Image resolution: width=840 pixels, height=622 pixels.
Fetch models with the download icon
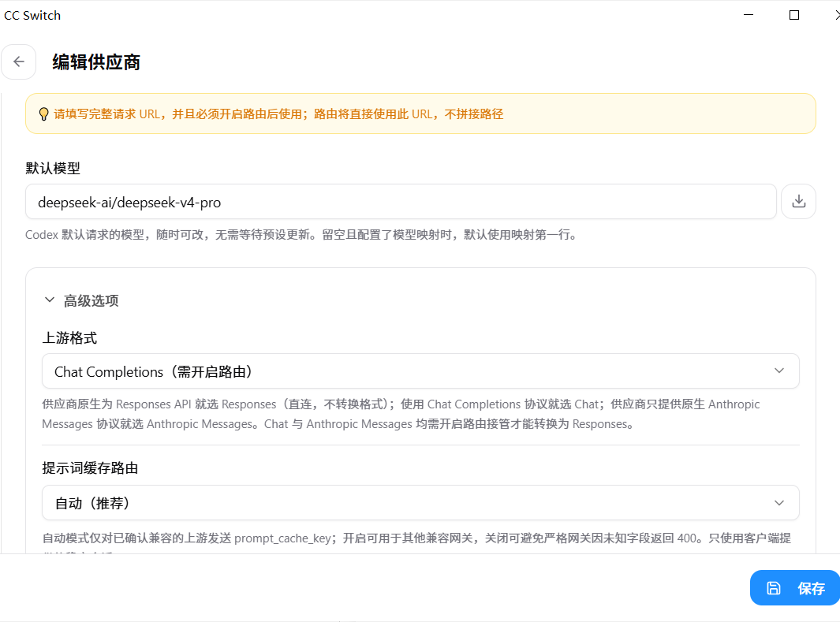(x=798, y=201)
